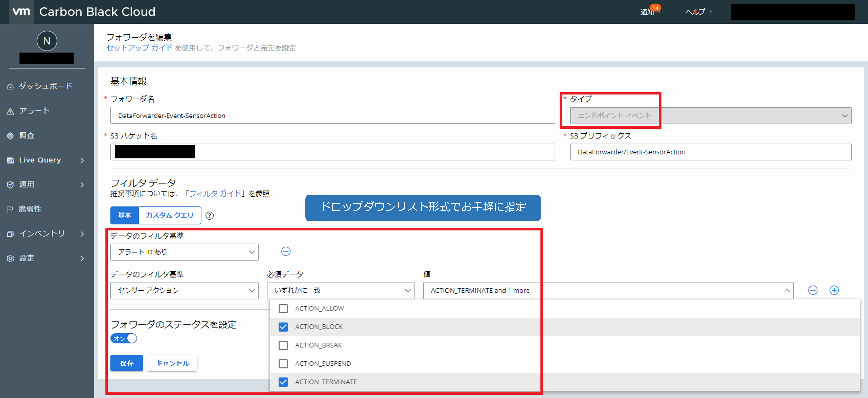Add a new filter row with plus icon
Screen dimensions: 868x398
tap(834, 290)
